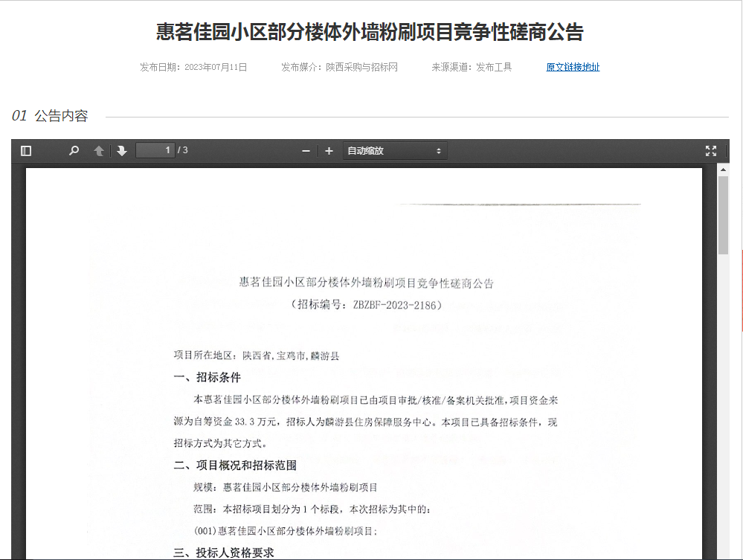
Task: Click the line 项目所在地区: 陕西省,宝鸡市,麟游县
Action: coord(257,355)
